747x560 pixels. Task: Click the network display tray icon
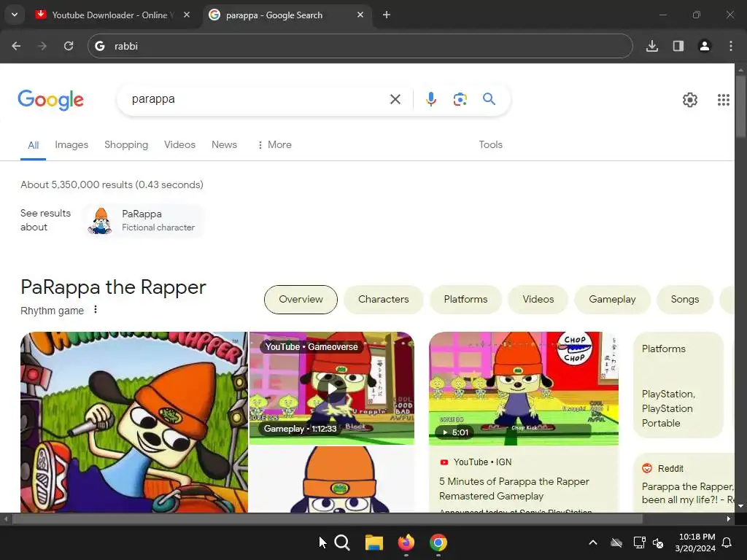[x=639, y=542]
